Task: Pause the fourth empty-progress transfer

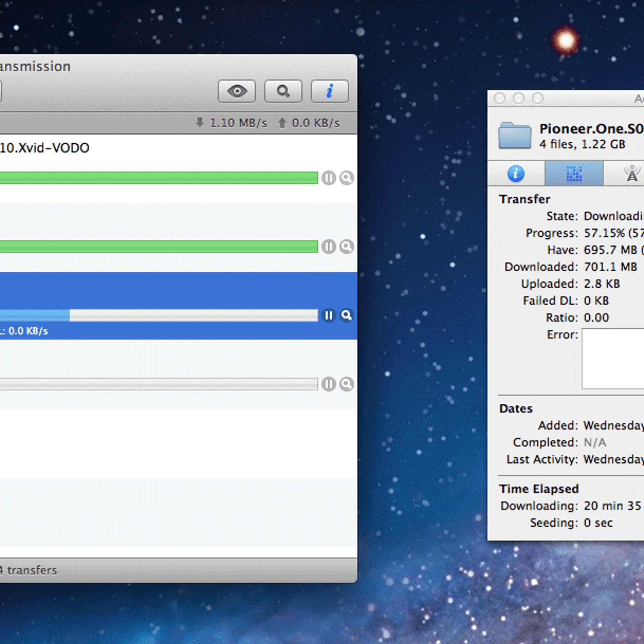Action: (x=329, y=384)
